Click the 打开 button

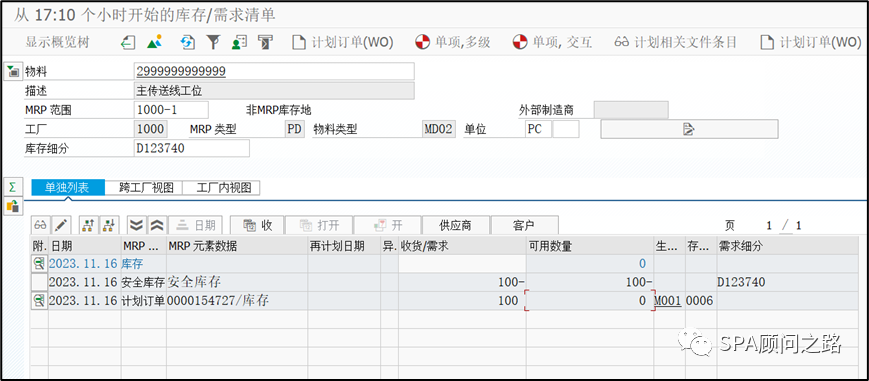point(319,225)
